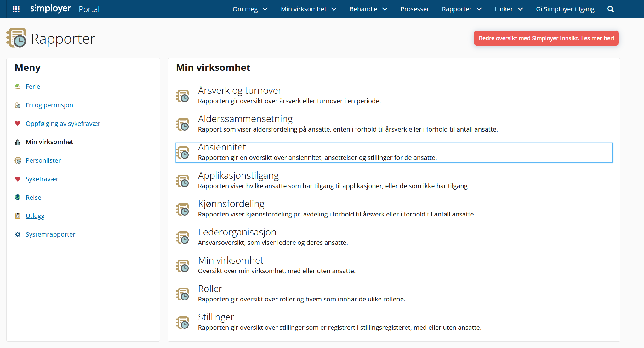
Task: Open the Ansiennitet report
Action: click(222, 147)
